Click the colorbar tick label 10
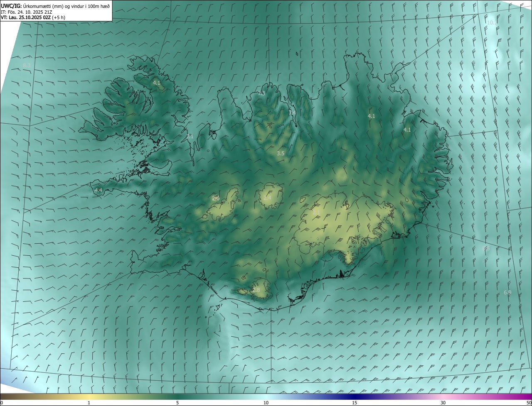The image size is (532, 406). (x=266, y=403)
